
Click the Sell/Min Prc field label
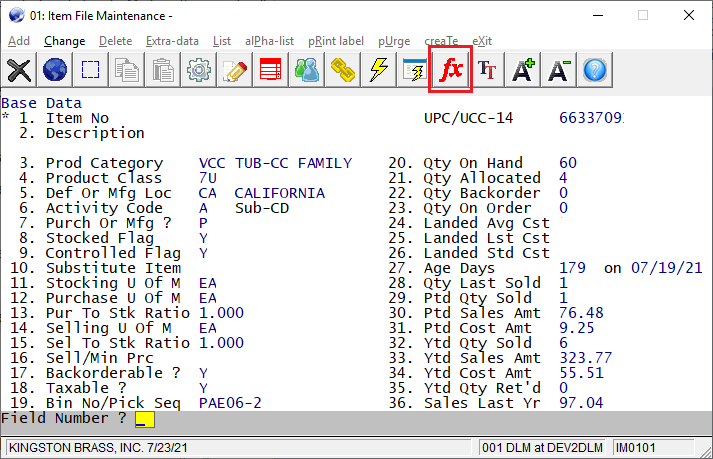tap(100, 358)
